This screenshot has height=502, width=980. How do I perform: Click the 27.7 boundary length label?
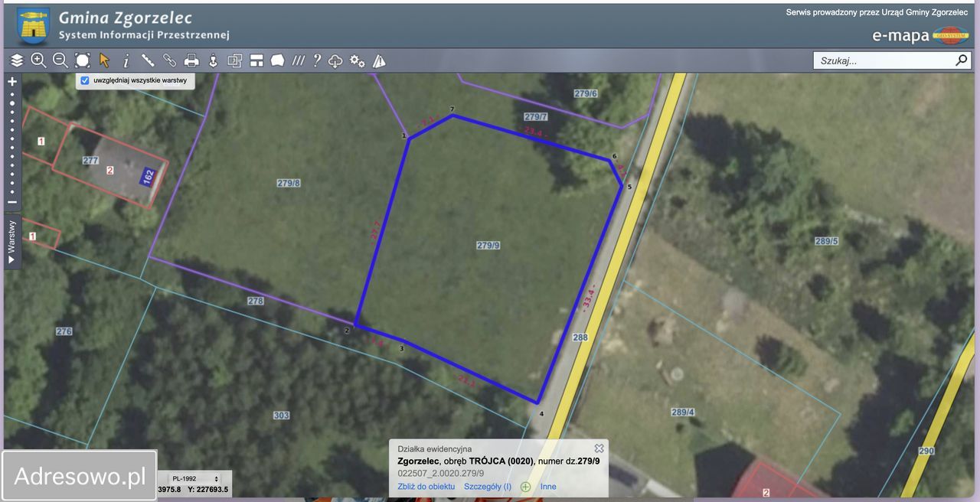pyautogui.click(x=375, y=230)
